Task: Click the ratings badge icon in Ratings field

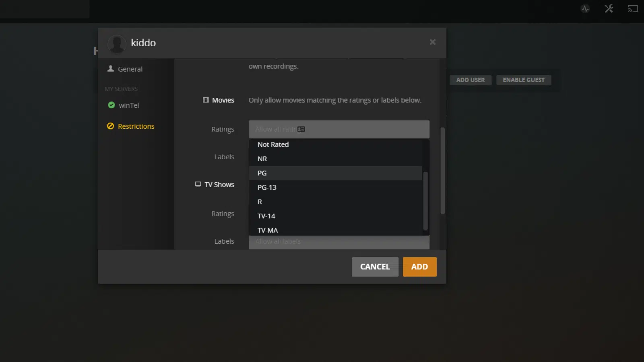Action: click(301, 129)
